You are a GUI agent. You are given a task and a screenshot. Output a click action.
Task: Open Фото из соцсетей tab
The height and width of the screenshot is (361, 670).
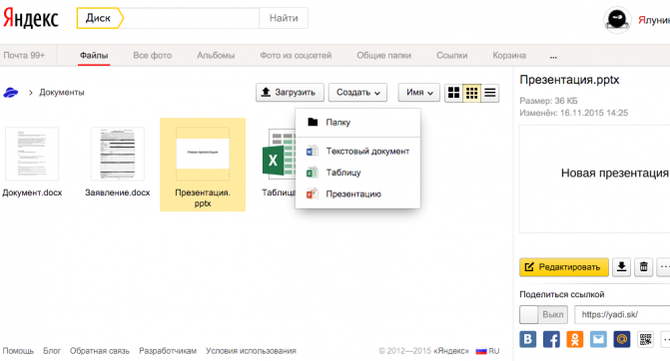[296, 56]
